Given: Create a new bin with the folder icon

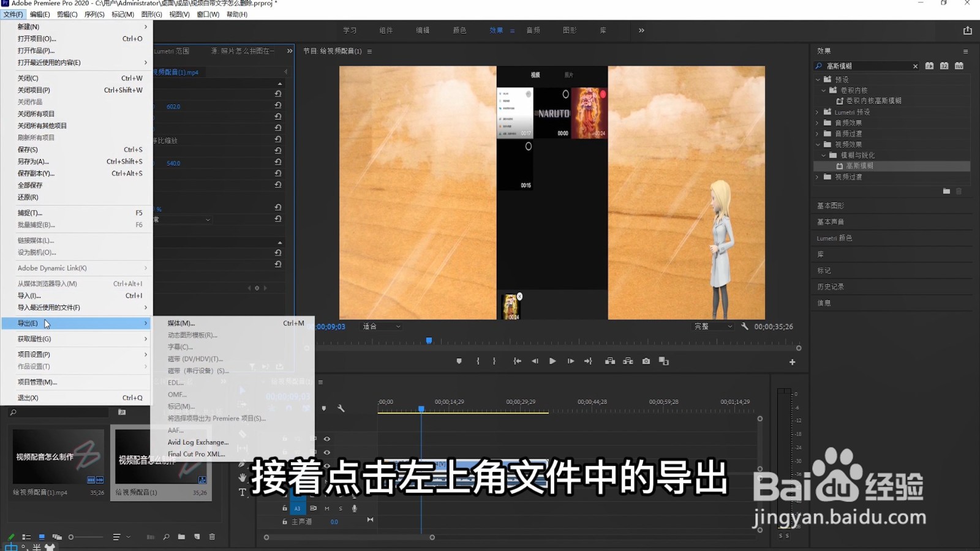Looking at the screenshot, I should pos(181,537).
